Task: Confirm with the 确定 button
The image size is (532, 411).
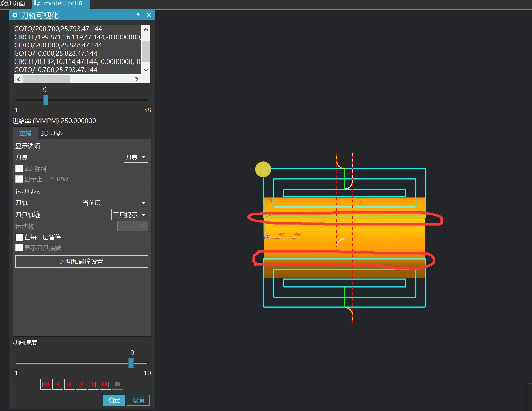Action: click(x=114, y=400)
